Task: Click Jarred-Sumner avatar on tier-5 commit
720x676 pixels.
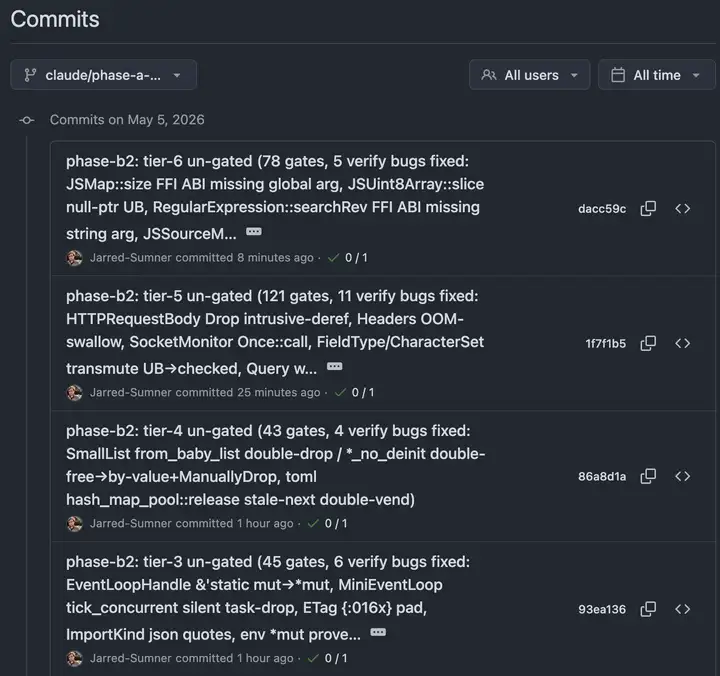Action: coord(74,393)
